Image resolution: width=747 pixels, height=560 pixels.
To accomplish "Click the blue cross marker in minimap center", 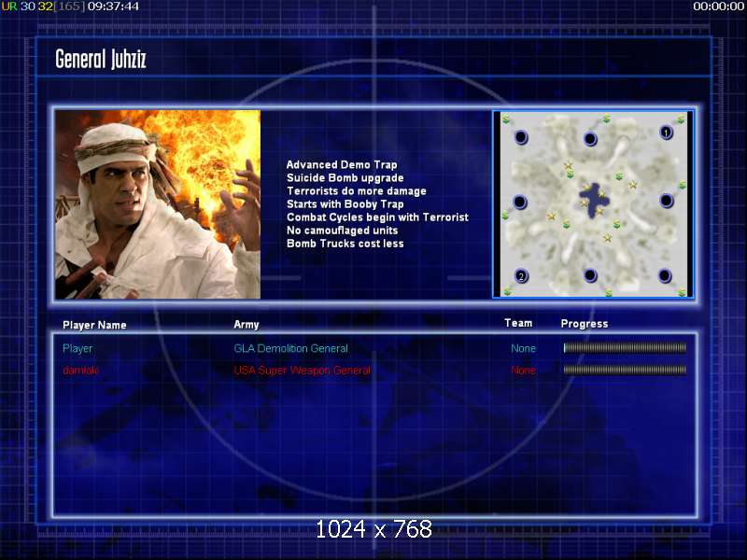I will pos(593,200).
